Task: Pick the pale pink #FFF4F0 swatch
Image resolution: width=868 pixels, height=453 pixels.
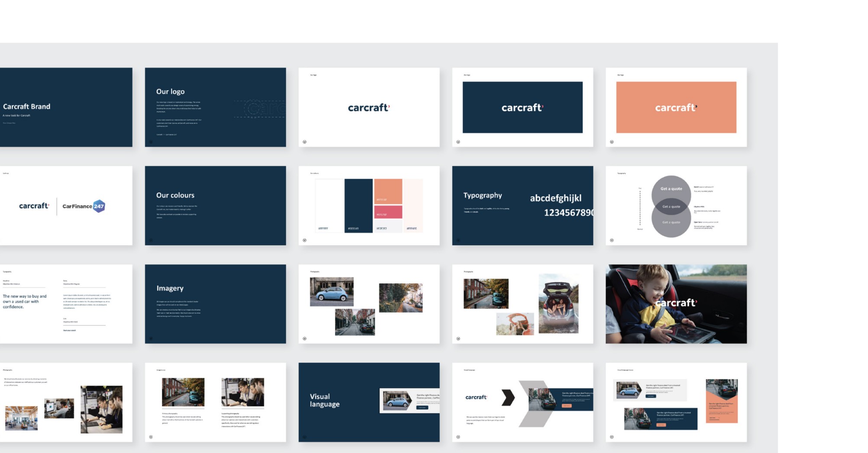Action: (x=413, y=206)
